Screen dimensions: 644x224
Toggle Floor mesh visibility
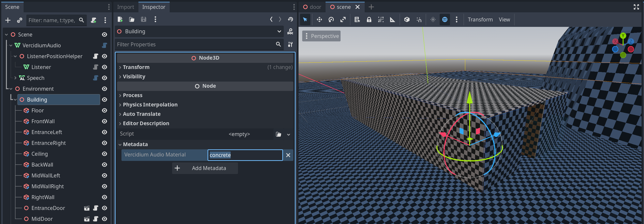(x=105, y=110)
